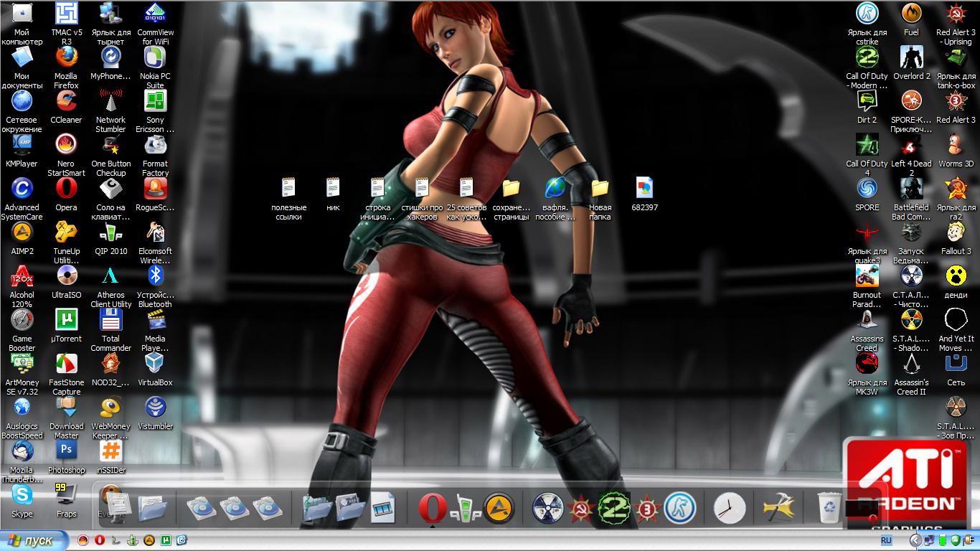This screenshot has width=980, height=551.
Task: Open Mozilla Firefox desktop shortcut
Action: [x=66, y=57]
